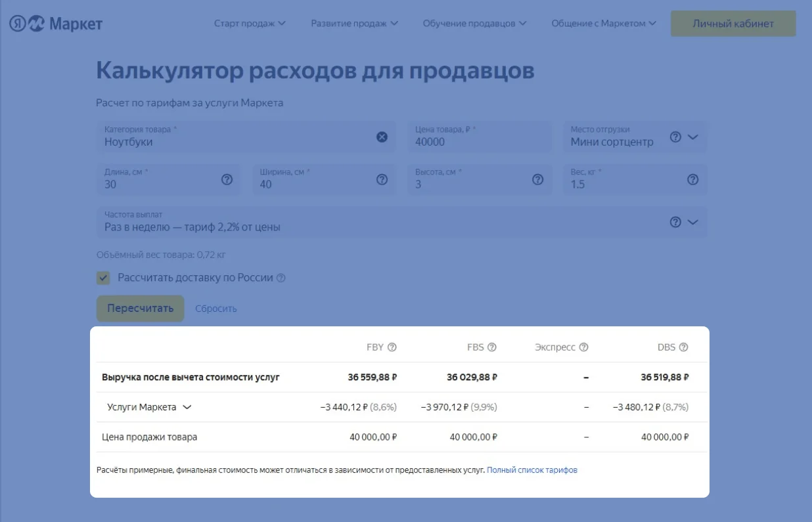Click the Цена товара input field
Image resolution: width=812 pixels, height=522 pixels.
point(480,142)
